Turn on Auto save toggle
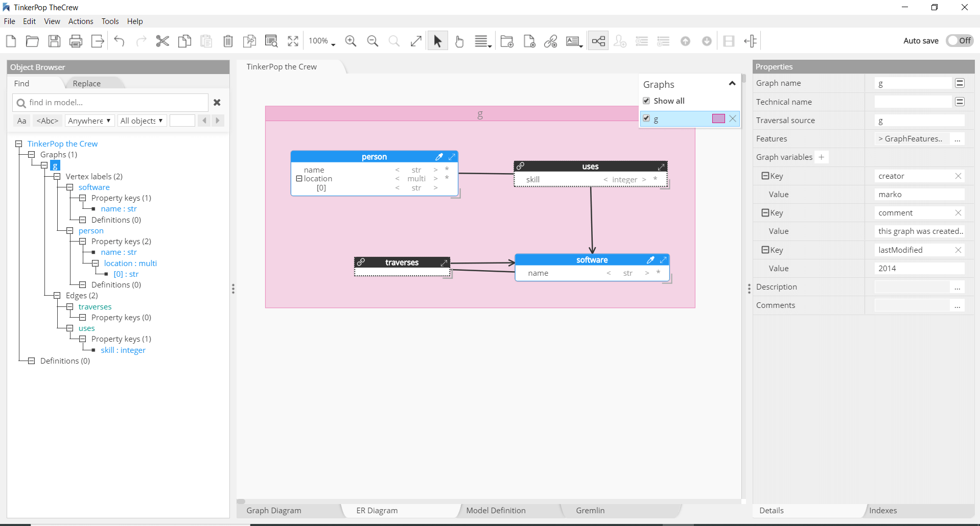The image size is (980, 526). (960, 40)
